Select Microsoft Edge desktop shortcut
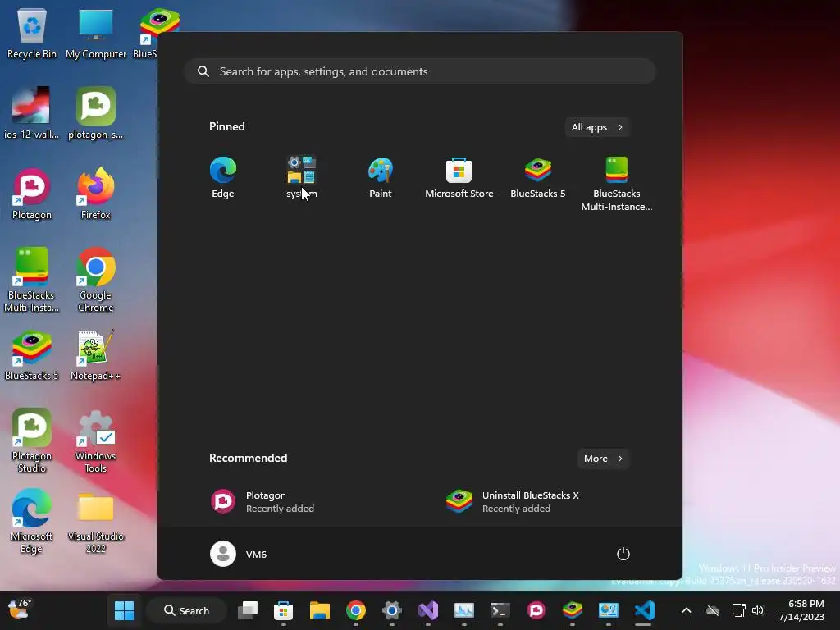 coord(32,521)
